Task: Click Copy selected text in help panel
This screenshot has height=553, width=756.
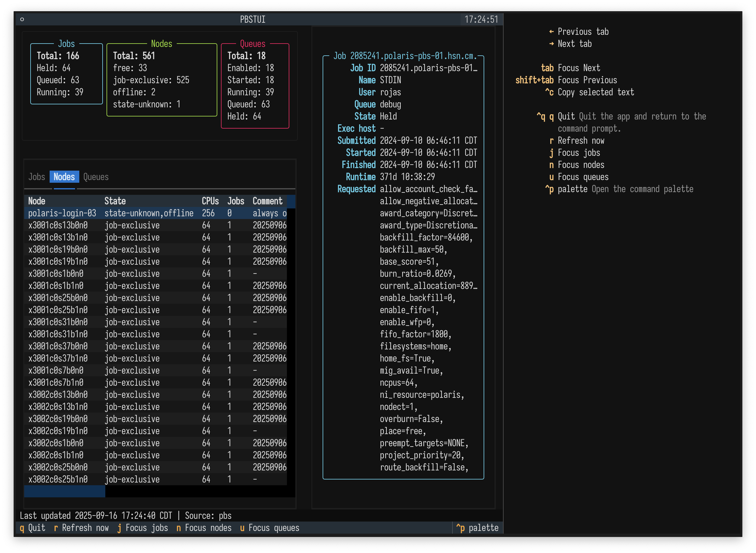Action: (596, 92)
